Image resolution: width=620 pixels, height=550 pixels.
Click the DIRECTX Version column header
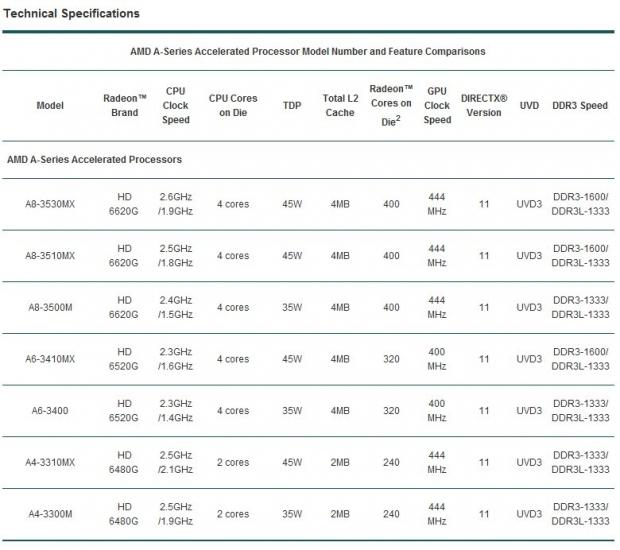484,105
